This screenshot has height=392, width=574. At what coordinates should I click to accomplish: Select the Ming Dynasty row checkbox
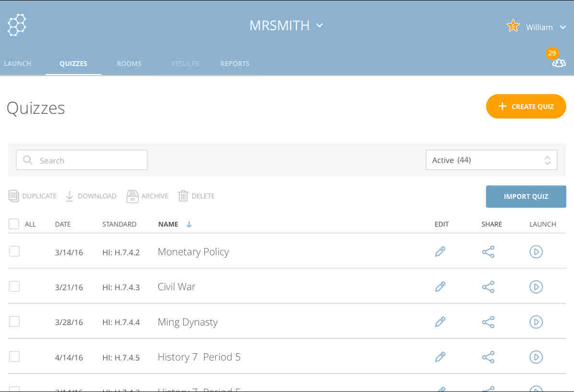click(14, 321)
